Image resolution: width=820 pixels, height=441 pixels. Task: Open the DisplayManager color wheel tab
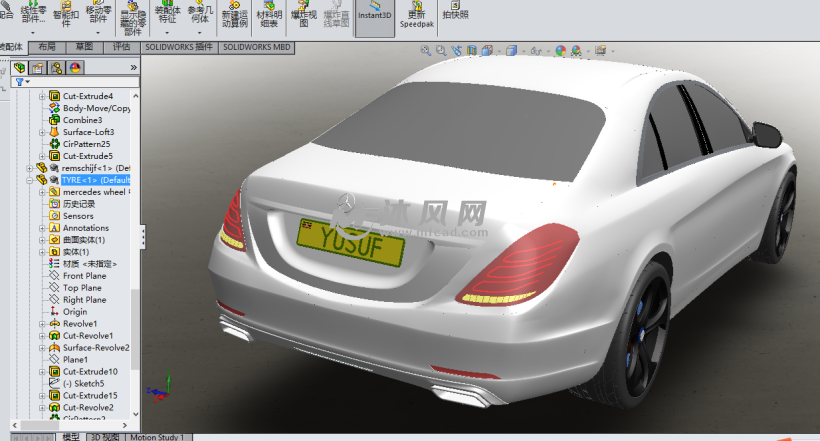tap(75, 67)
